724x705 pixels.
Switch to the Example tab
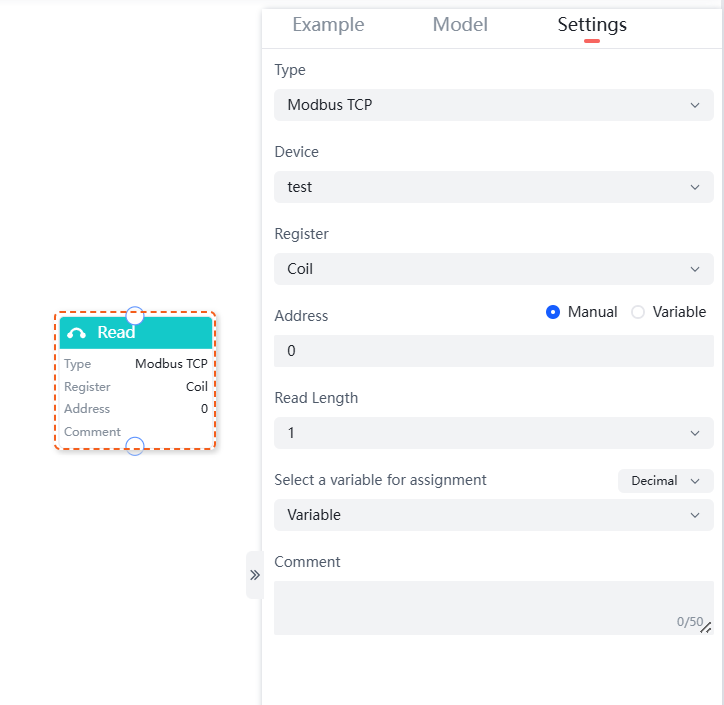point(328,25)
